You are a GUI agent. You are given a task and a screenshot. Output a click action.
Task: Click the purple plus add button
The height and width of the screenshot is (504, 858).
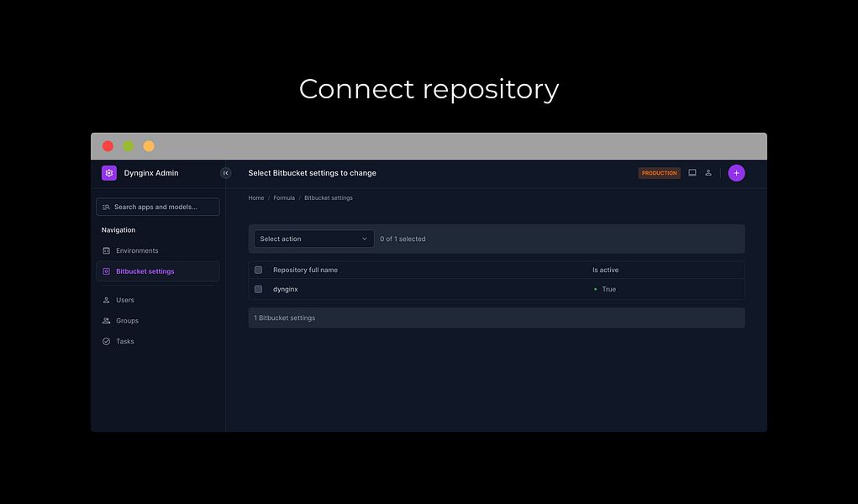[736, 173]
